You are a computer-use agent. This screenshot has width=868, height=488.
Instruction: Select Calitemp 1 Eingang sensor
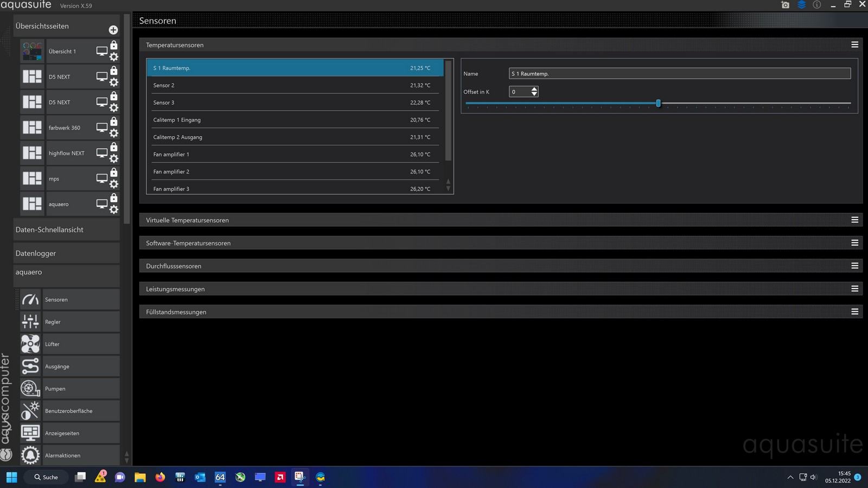[x=295, y=120]
